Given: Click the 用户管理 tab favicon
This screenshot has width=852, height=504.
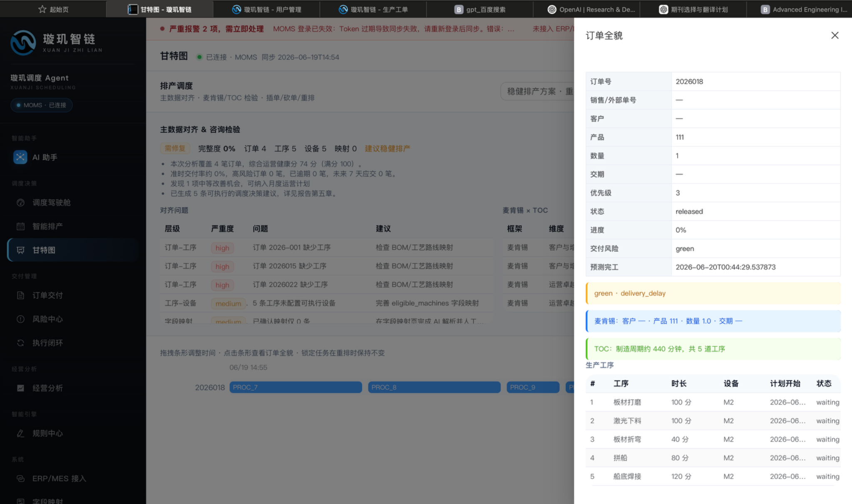Looking at the screenshot, I should (236, 9).
